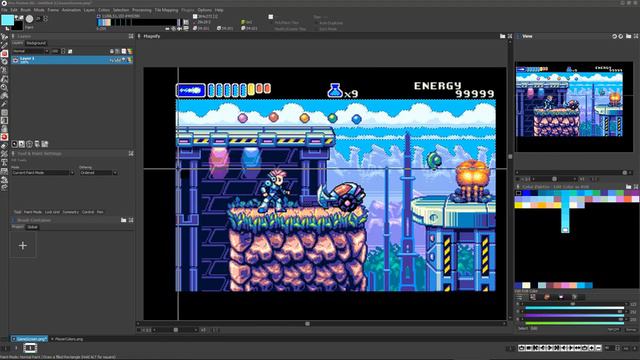Toggle visibility eye of Layer 1
640x360 pixels.
[16, 60]
